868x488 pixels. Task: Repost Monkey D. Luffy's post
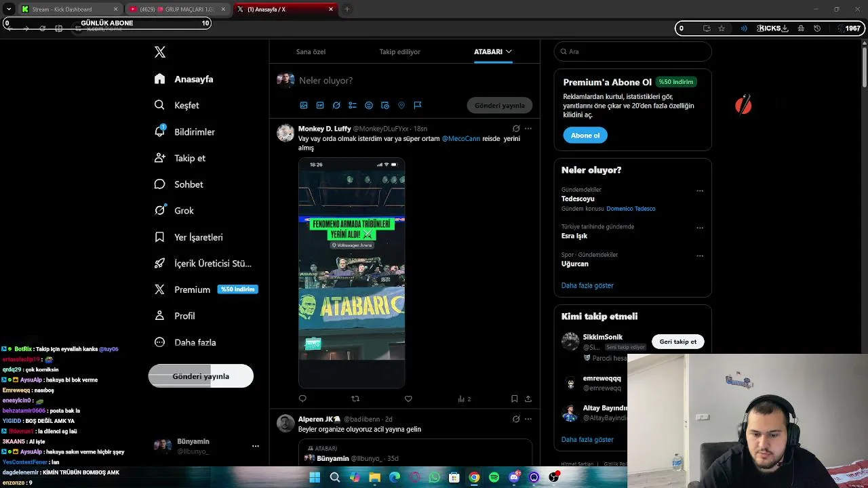point(355,399)
